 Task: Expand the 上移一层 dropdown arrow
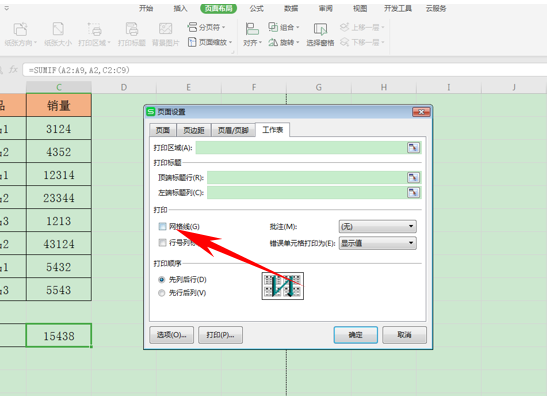(383, 27)
